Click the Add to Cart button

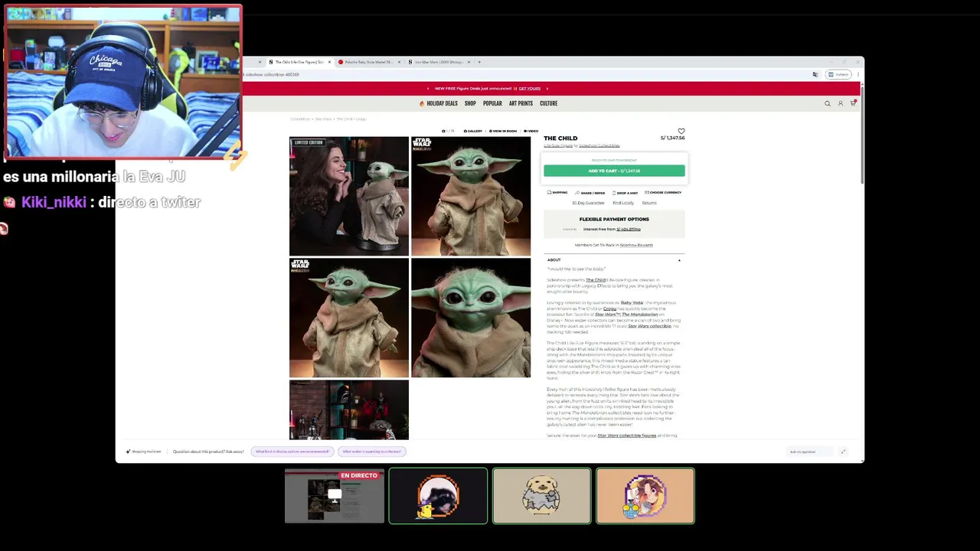pos(614,171)
